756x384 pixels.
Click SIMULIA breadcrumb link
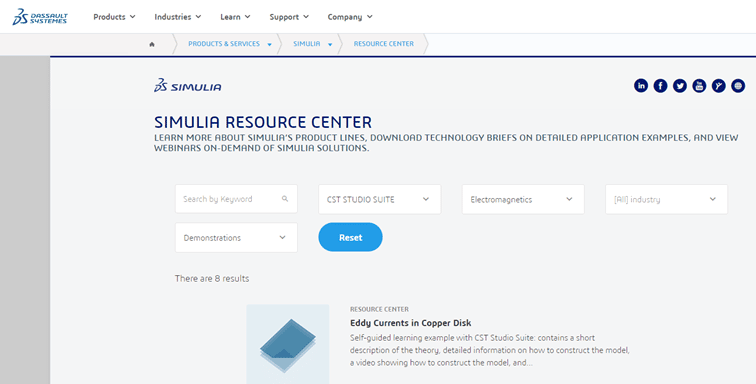307,44
